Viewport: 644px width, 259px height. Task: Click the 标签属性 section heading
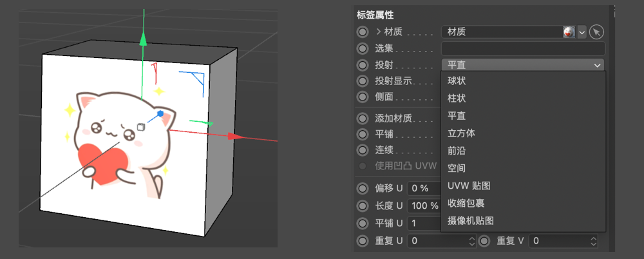click(375, 15)
